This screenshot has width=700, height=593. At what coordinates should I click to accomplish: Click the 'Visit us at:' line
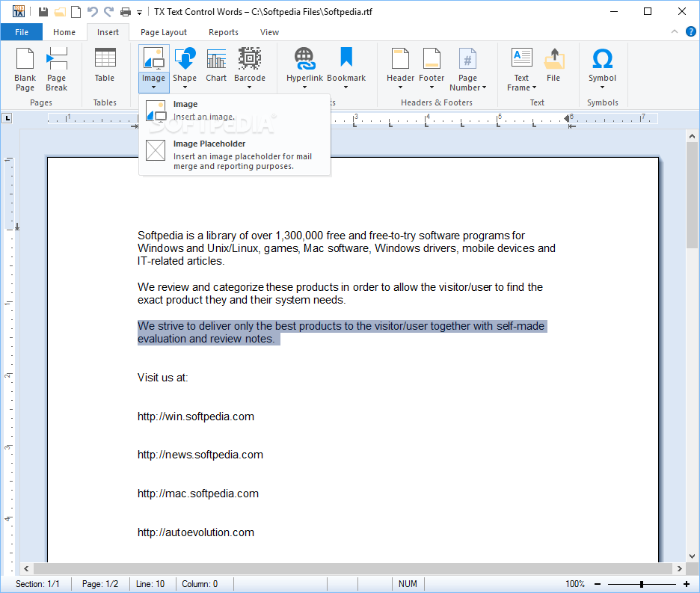163,378
